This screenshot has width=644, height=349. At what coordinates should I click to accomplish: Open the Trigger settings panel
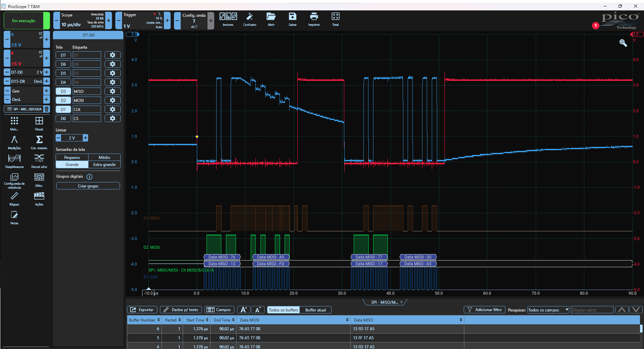click(x=143, y=20)
